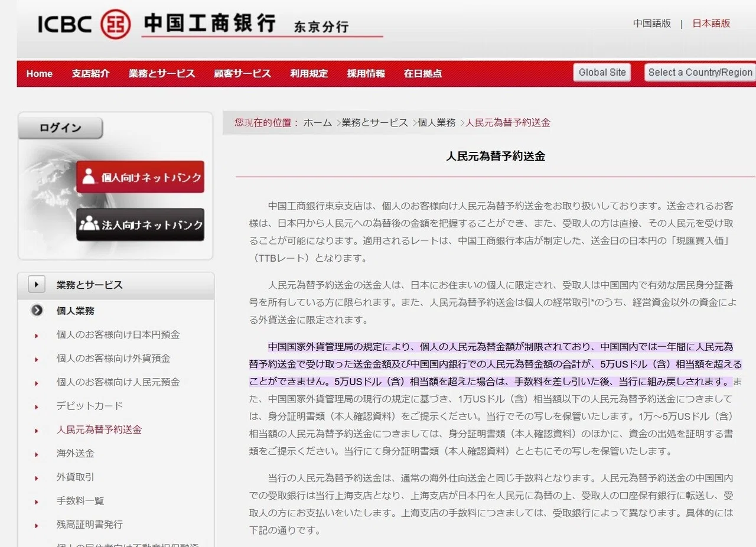Click the 人民元為替予約送金 page title

(x=496, y=157)
